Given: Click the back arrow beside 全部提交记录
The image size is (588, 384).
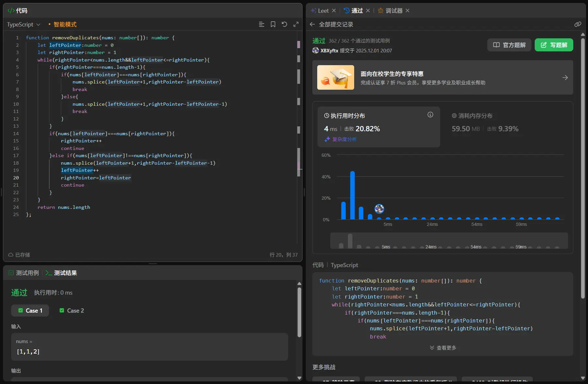Looking at the screenshot, I should click(x=312, y=25).
